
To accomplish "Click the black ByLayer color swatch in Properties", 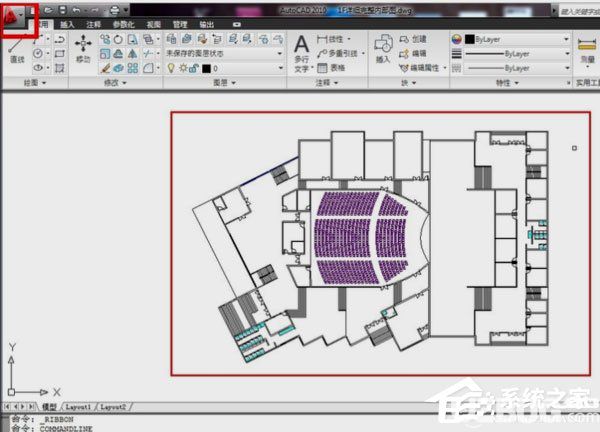I will [470, 39].
